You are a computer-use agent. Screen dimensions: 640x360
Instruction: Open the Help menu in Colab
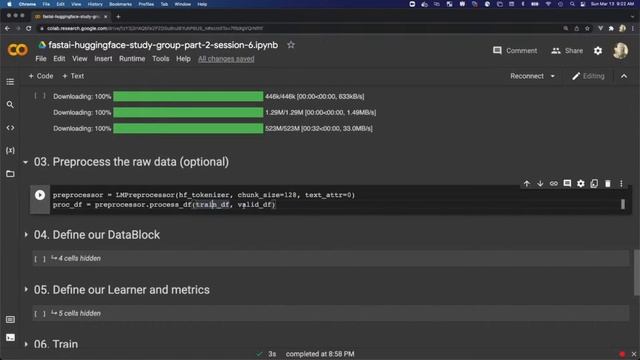point(183,59)
